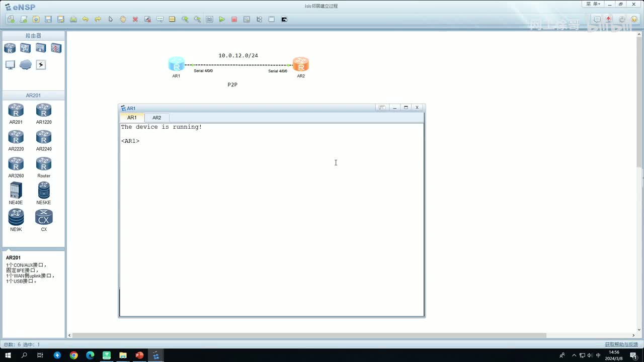Click the horizontal canvas scrollbar
The width and height of the screenshot is (644, 362).
[x=309, y=335]
